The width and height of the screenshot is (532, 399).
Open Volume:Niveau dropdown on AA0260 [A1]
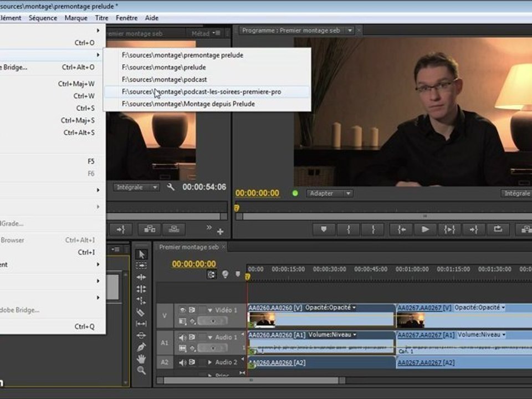click(x=355, y=335)
